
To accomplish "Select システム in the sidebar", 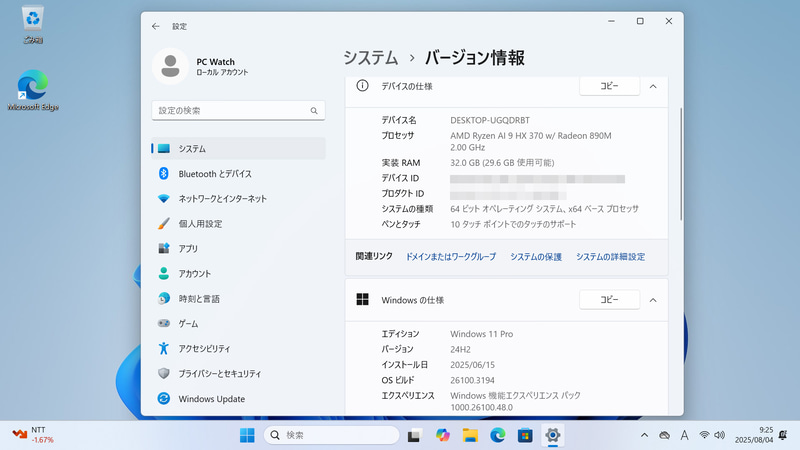I will click(238, 148).
